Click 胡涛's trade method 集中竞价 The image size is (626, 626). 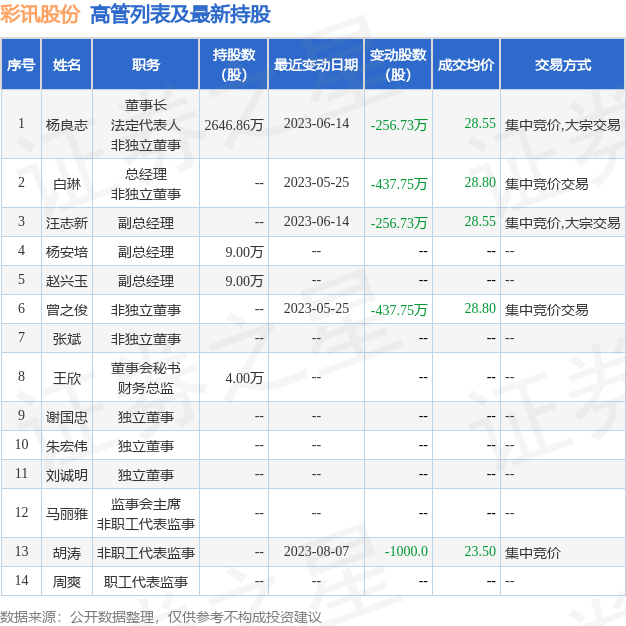tap(533, 553)
